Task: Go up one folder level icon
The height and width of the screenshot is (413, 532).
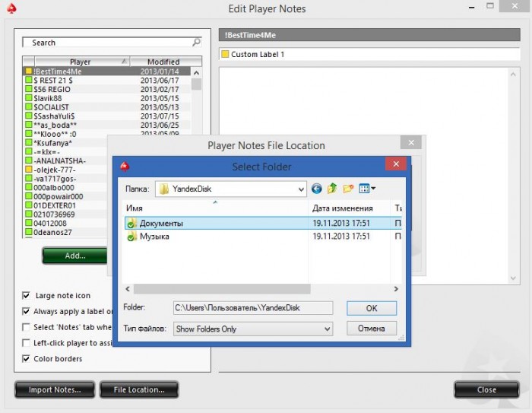Action: click(332, 189)
